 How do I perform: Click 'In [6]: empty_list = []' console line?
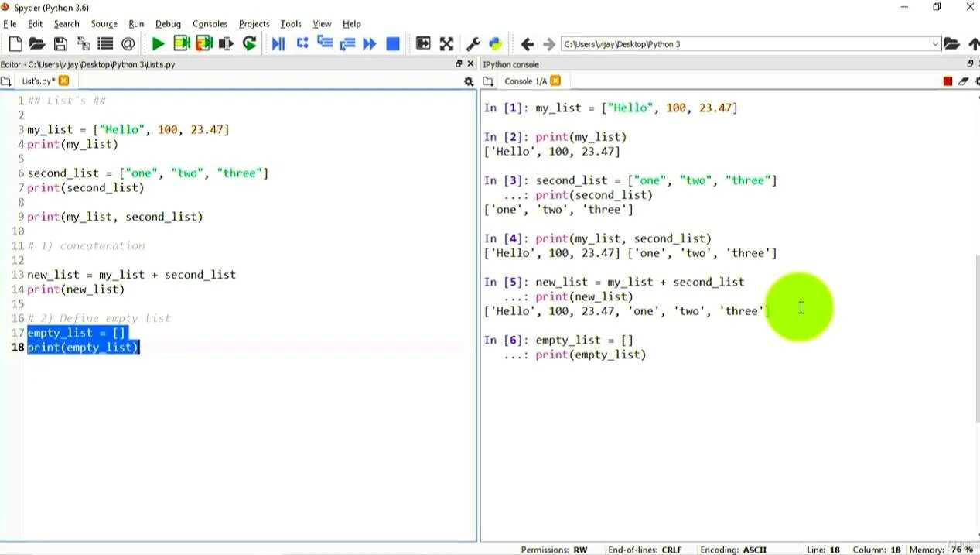point(558,340)
